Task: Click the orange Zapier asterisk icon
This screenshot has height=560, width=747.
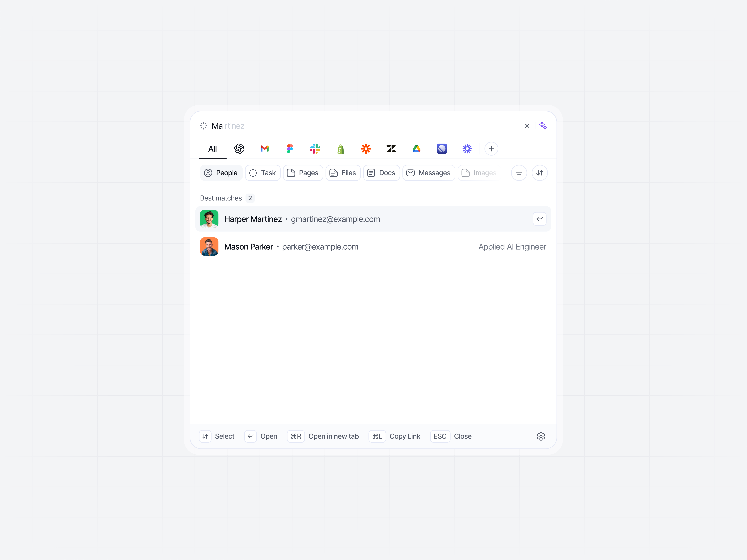Action: tap(366, 149)
